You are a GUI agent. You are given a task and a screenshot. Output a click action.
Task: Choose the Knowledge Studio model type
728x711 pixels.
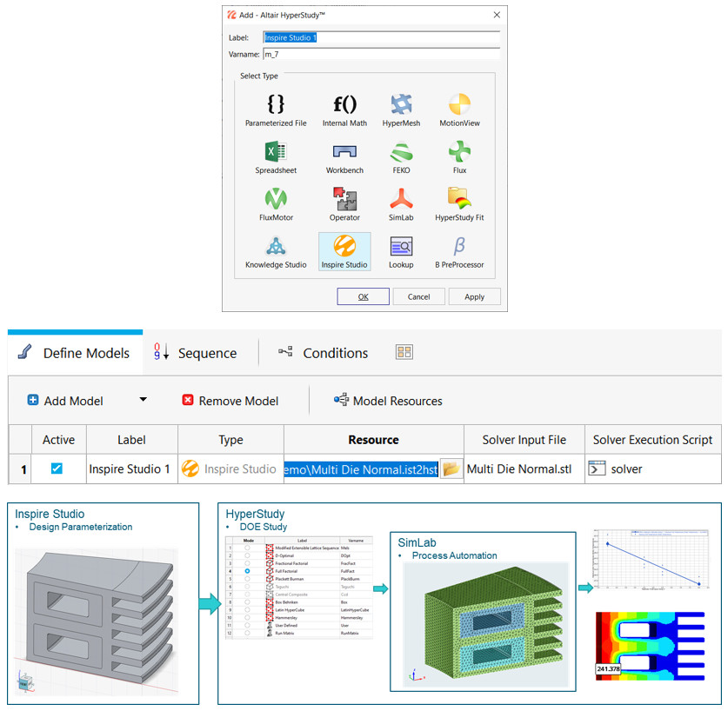[276, 248]
